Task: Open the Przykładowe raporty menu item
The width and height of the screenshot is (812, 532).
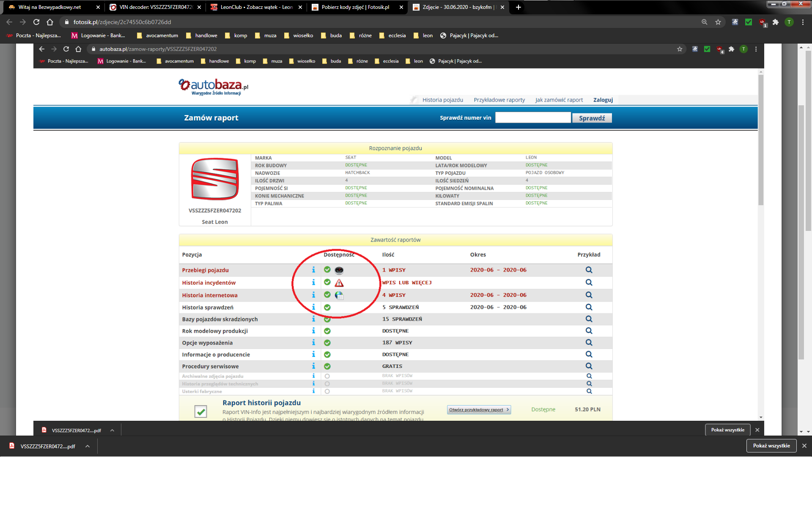Action: pyautogui.click(x=499, y=100)
